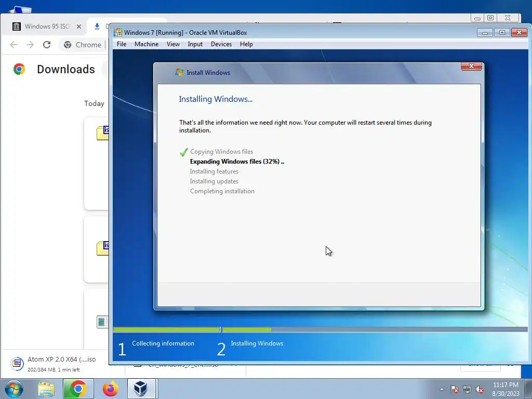Maximize the VirtualBox Windows 7 window
532x399 pixels.
(502, 33)
